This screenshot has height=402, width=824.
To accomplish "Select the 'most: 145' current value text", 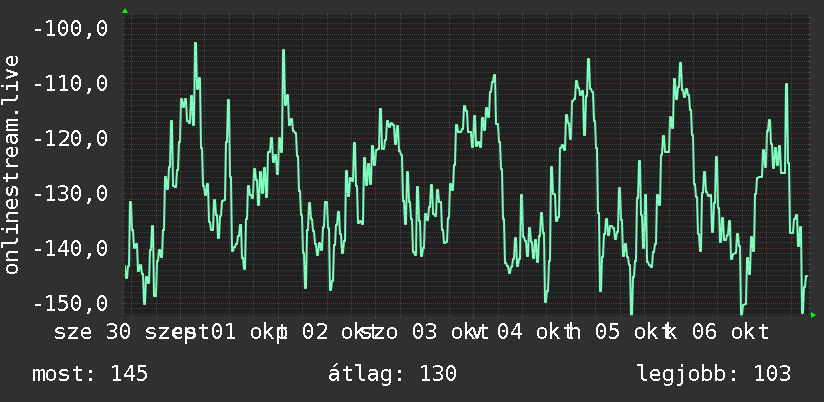I will click(x=90, y=374).
